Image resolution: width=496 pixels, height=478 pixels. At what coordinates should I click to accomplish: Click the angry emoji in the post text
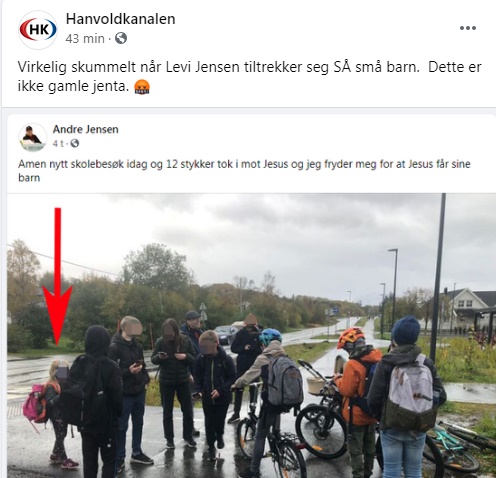point(142,87)
